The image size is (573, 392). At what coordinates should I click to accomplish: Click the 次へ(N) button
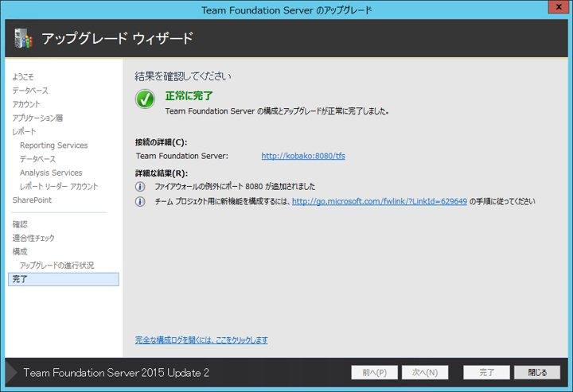[x=425, y=373]
